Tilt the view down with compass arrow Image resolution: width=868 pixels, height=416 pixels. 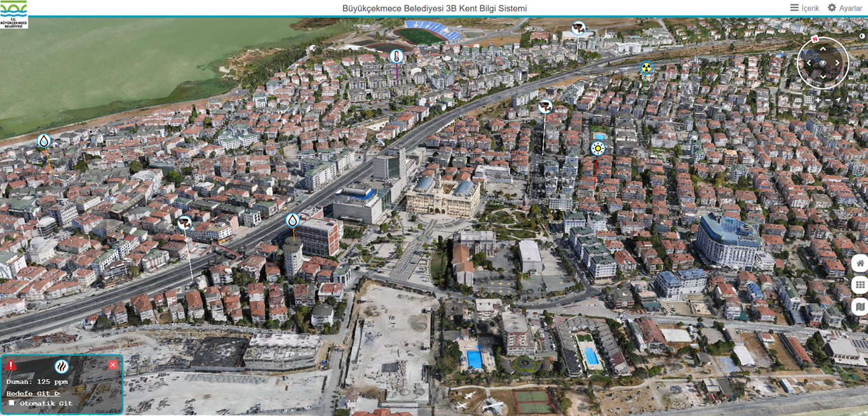[x=823, y=77]
